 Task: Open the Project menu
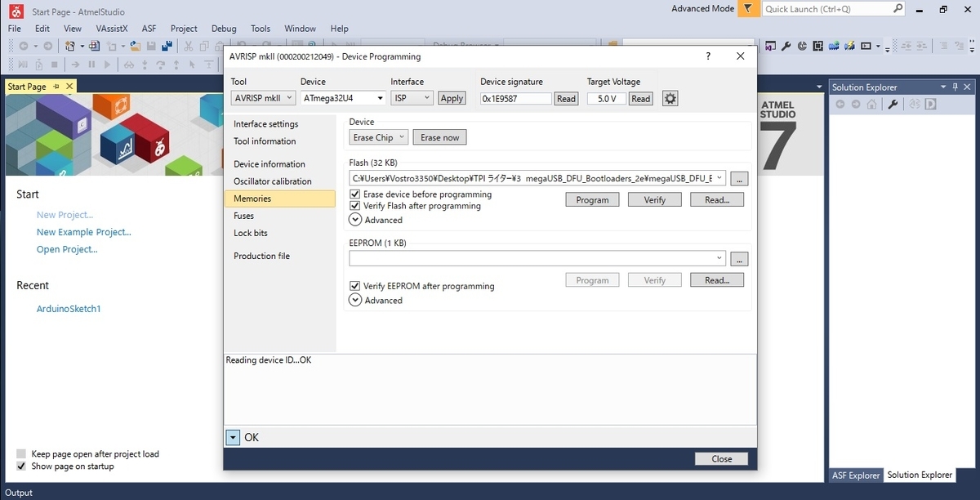[184, 28]
